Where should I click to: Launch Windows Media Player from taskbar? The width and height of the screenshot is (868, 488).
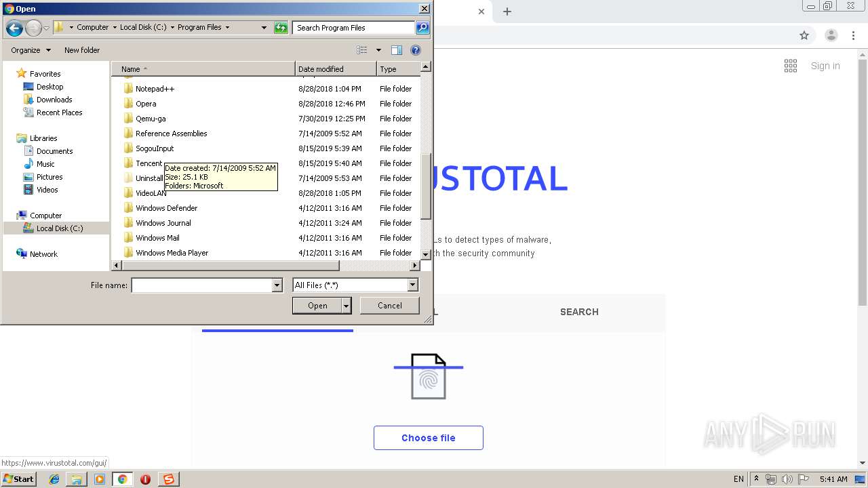(100, 479)
